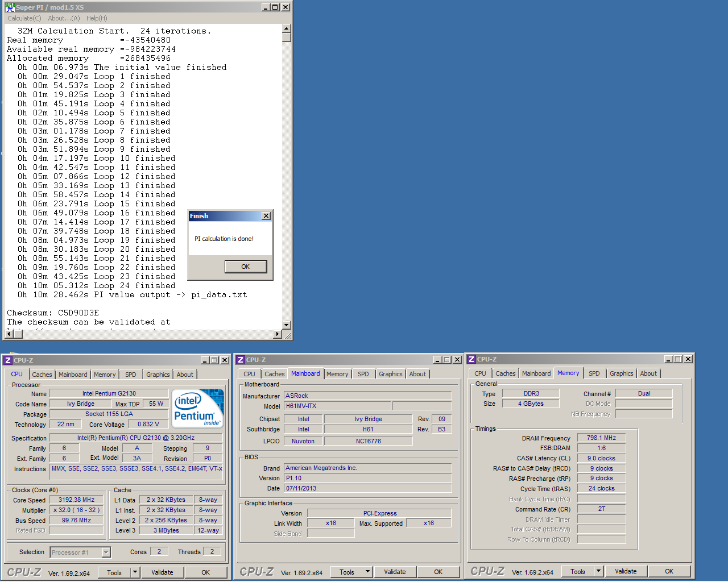The height and width of the screenshot is (582, 728).
Task: Switch to Graphics tab in CPU window
Action: tap(158, 375)
